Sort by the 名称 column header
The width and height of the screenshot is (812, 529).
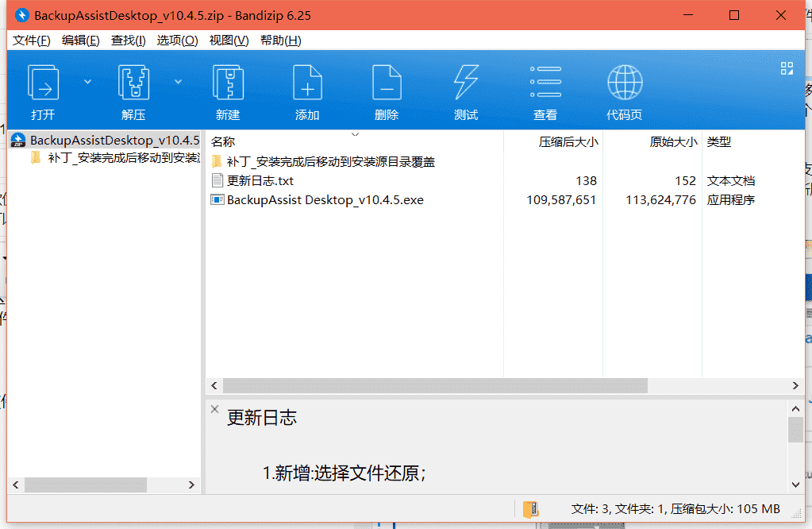(223, 142)
